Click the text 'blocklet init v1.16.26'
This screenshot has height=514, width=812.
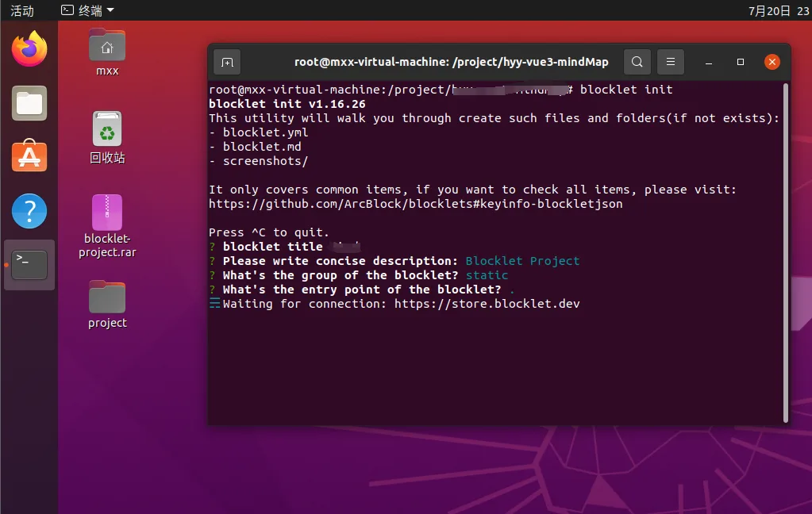click(x=287, y=104)
